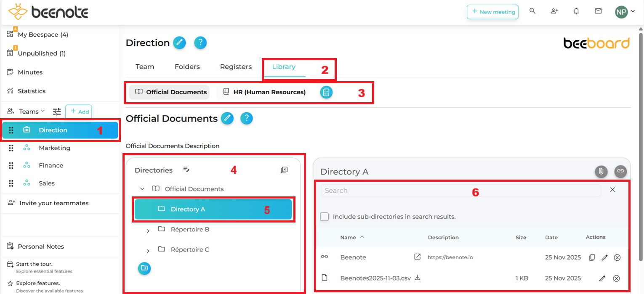Click the New meeting button
Image resolution: width=644 pixels, height=294 pixels.
click(x=492, y=12)
